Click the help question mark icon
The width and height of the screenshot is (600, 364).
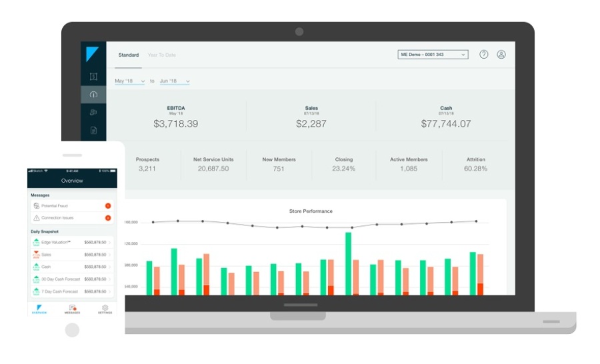[x=484, y=55]
